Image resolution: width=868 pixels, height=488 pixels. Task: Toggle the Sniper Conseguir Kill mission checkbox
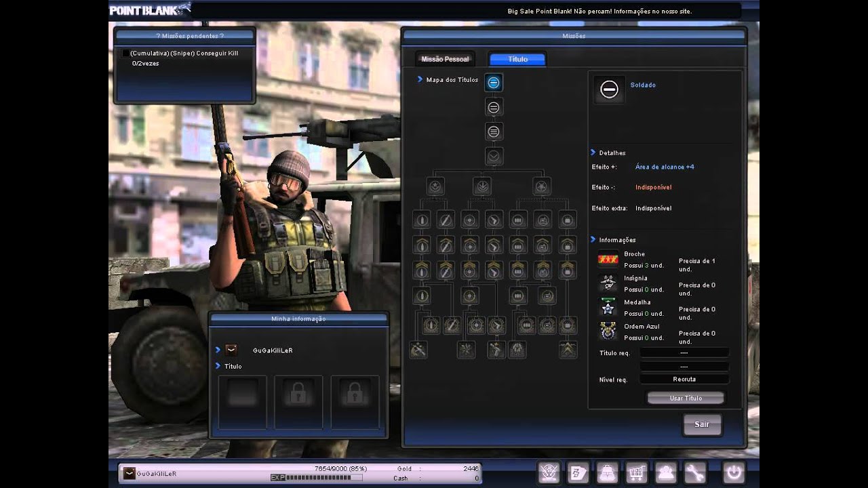point(125,54)
